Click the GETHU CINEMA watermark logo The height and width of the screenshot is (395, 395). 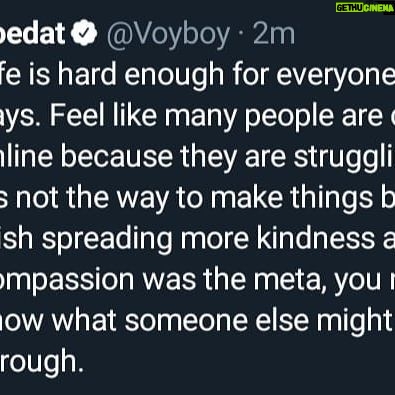tap(365, 8)
